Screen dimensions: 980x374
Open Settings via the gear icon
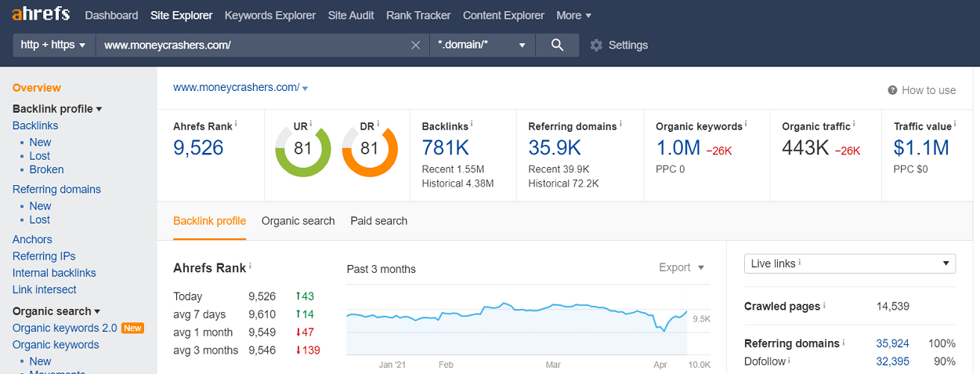[596, 45]
